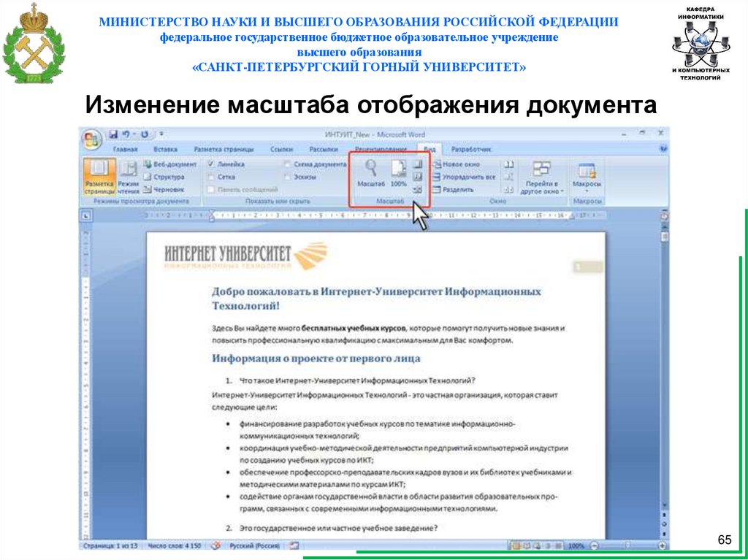
Task: Switch to Разметка страницы view mode button
Action: pos(99,177)
